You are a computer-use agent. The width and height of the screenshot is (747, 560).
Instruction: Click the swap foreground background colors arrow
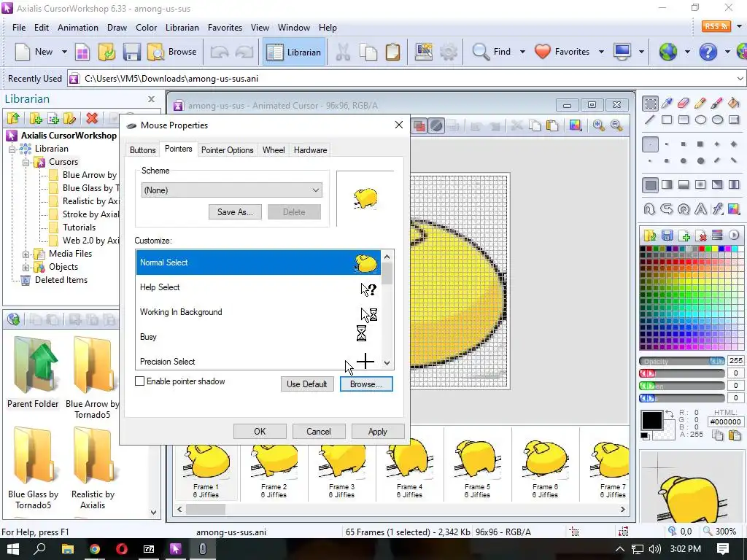(x=670, y=414)
